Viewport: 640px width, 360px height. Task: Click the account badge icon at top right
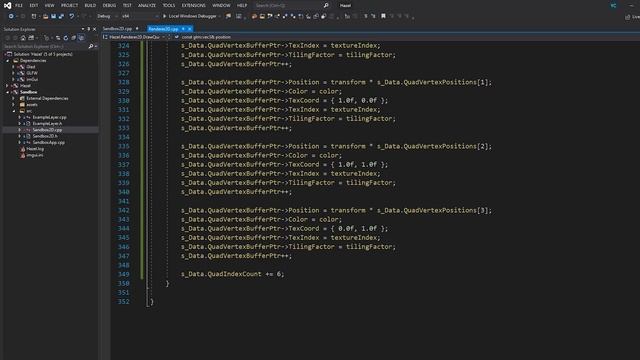pos(613,5)
